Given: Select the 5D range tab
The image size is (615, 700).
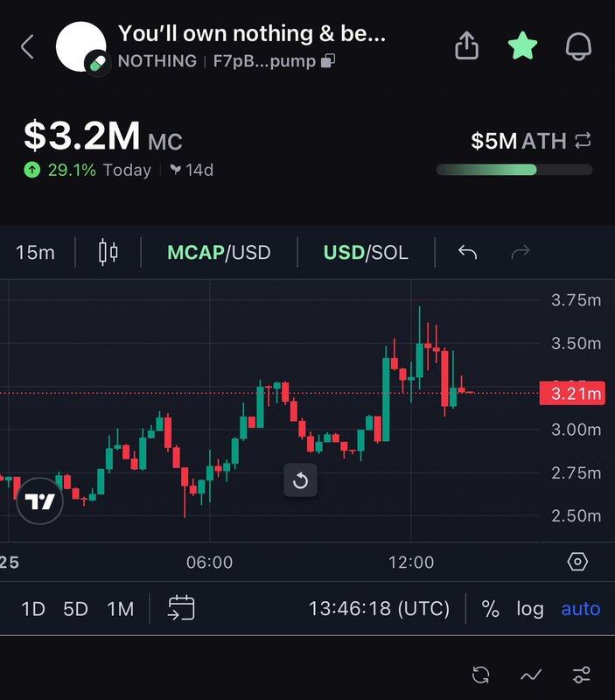Looking at the screenshot, I should tap(76, 608).
